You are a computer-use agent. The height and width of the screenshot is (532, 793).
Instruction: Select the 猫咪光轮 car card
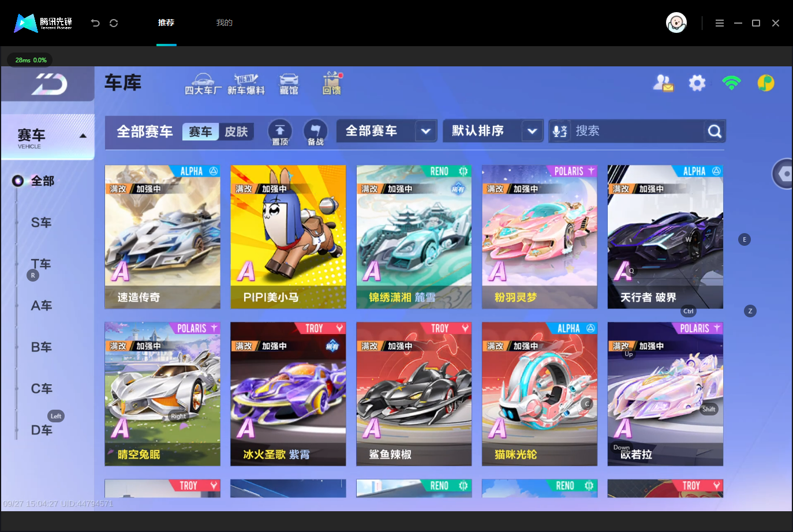[540, 394]
